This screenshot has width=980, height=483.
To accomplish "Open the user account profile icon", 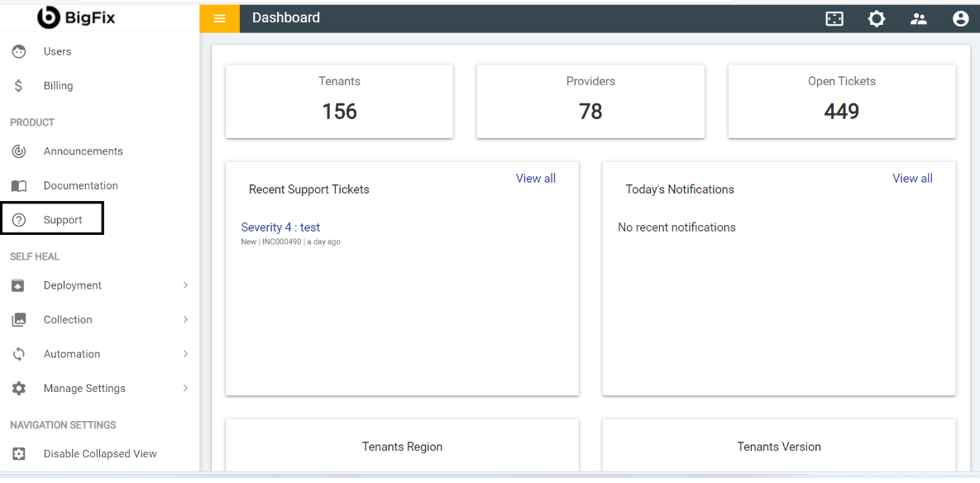I will point(960,18).
